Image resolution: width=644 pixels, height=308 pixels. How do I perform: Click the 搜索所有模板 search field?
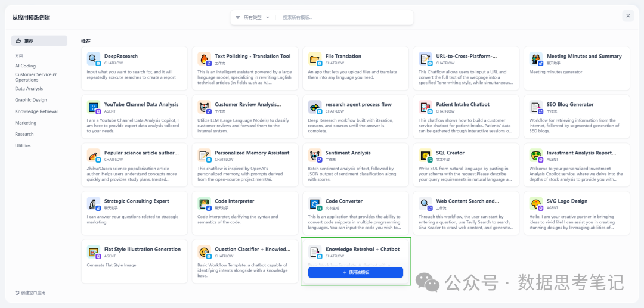coord(345,18)
